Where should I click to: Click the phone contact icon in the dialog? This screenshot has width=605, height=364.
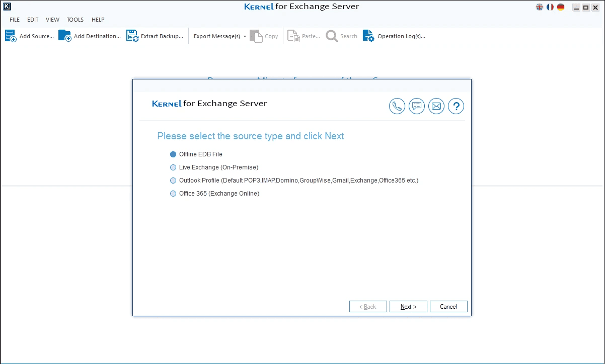click(397, 106)
